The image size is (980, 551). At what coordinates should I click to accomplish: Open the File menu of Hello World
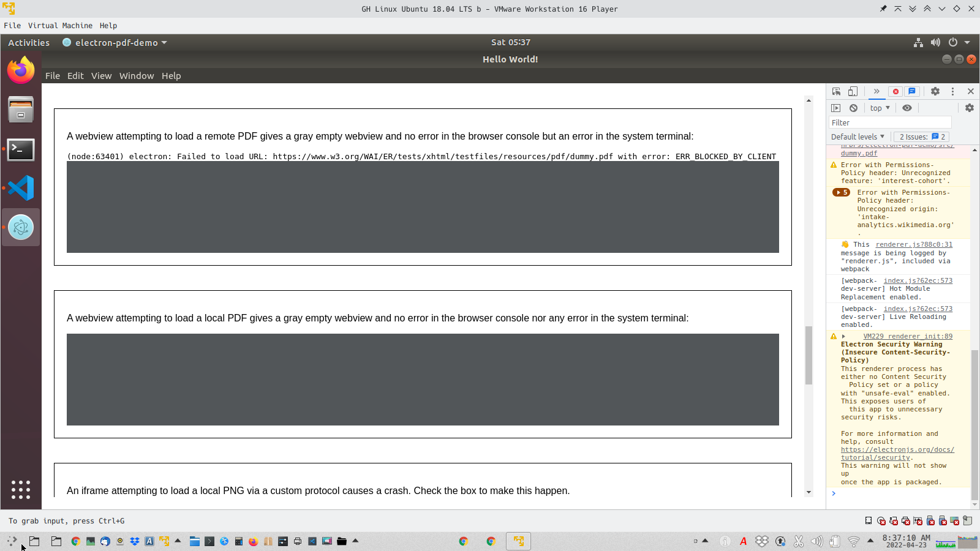(52, 75)
